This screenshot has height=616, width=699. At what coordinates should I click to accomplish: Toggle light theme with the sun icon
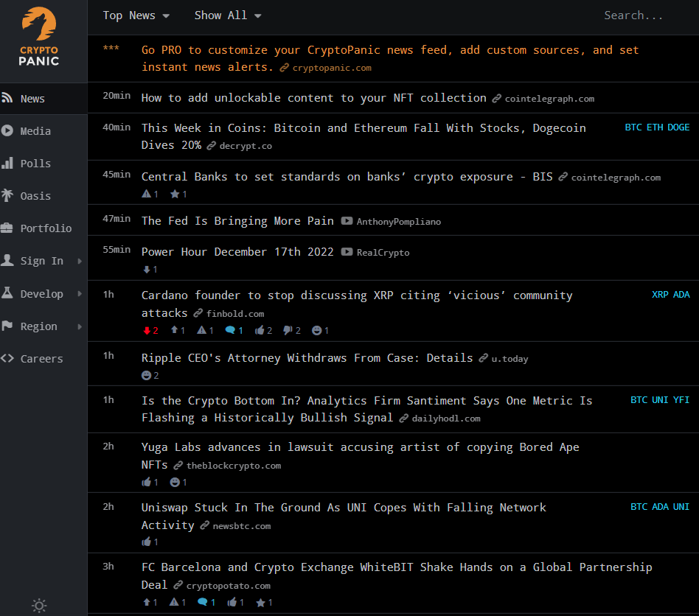point(39,605)
